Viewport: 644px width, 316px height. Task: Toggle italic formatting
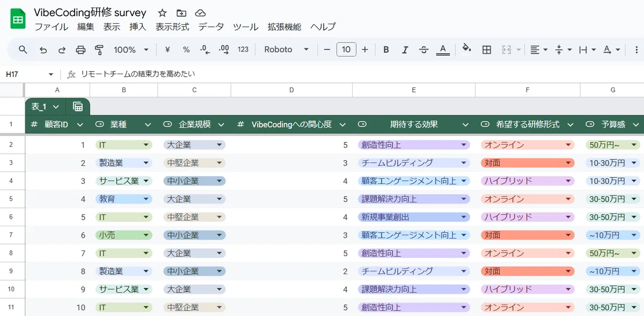coord(405,49)
